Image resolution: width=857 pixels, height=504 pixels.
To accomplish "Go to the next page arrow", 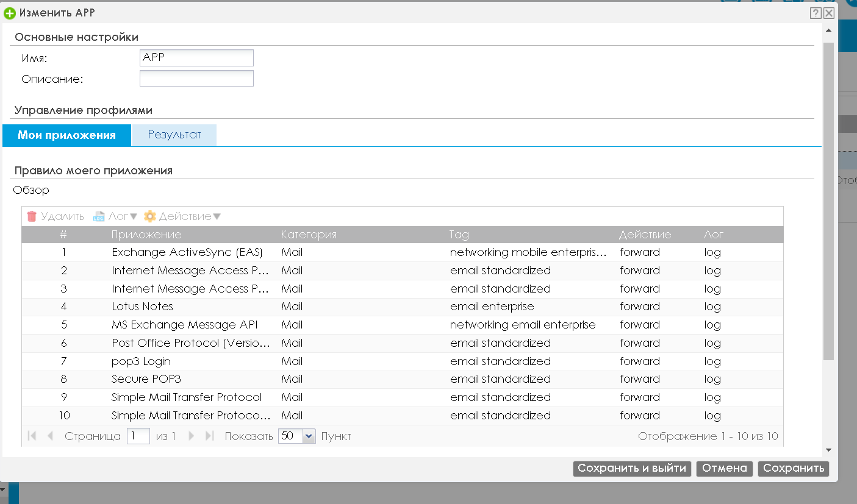I will tap(192, 436).
